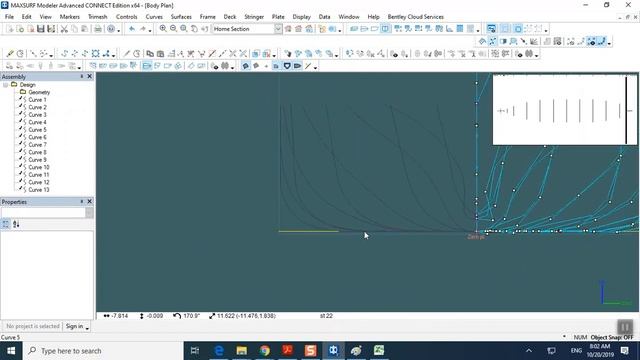Open Chrome from the taskbar

point(264,351)
